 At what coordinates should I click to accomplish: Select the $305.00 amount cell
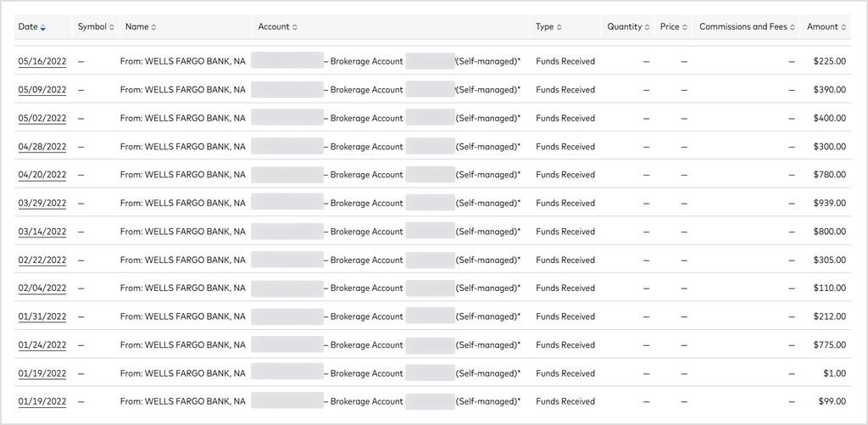[829, 260]
